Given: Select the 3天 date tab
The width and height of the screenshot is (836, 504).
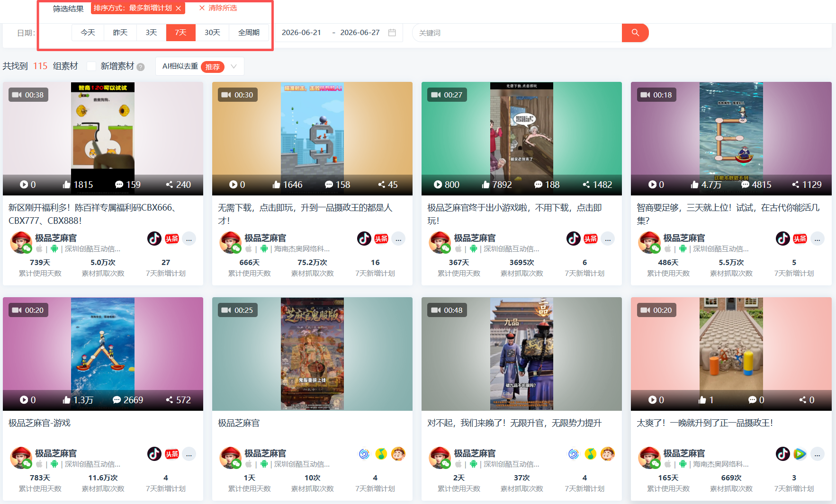Looking at the screenshot, I should [151, 33].
